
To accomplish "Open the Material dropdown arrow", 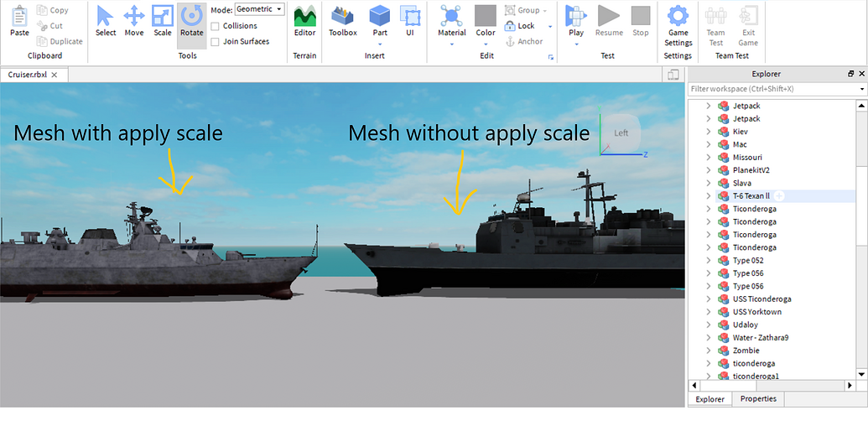I will point(452,44).
